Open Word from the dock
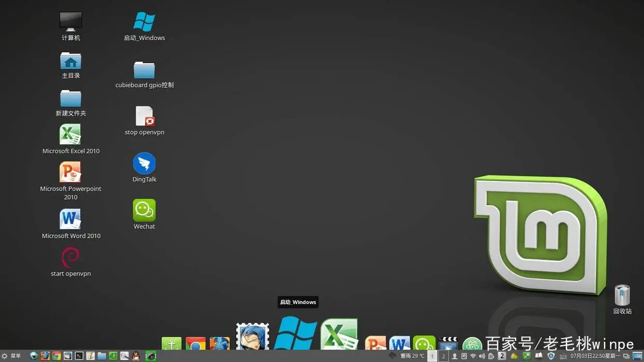This screenshot has height=362, width=644. pyautogui.click(x=399, y=343)
